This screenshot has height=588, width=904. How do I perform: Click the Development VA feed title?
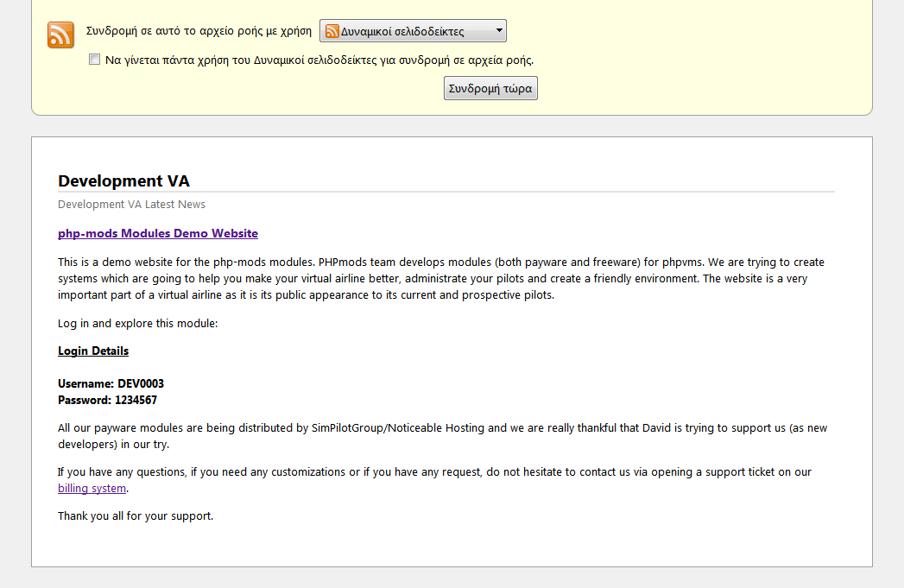124,181
